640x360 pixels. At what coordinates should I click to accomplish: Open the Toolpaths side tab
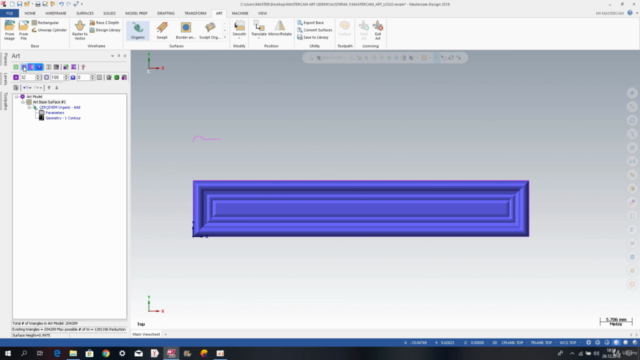click(x=5, y=101)
